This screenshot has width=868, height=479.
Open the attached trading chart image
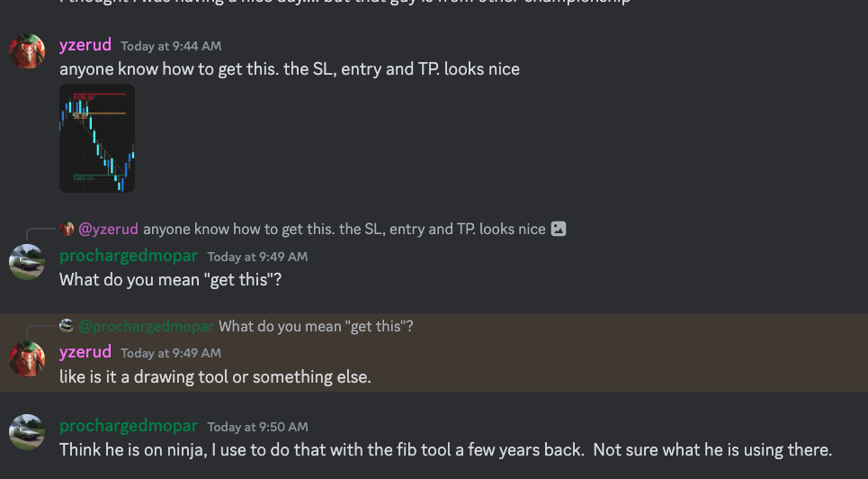tap(97, 138)
